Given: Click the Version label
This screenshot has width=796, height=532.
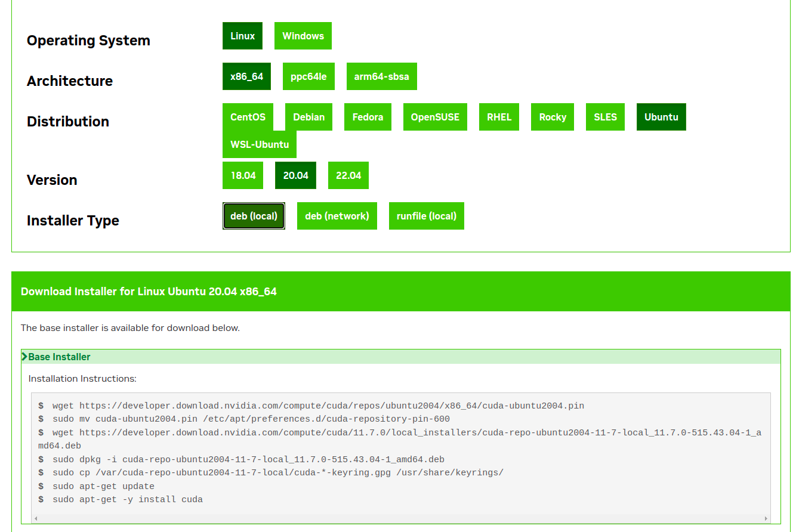Looking at the screenshot, I should click(x=52, y=180).
